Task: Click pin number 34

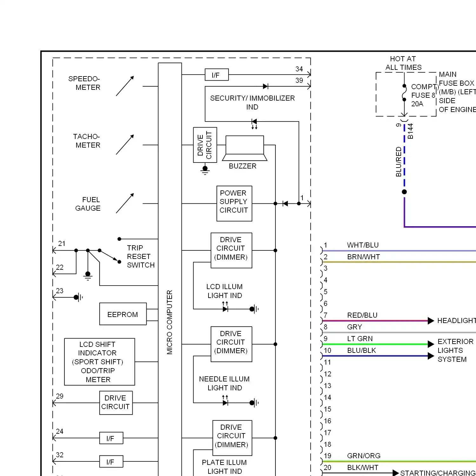Action: click(x=299, y=69)
